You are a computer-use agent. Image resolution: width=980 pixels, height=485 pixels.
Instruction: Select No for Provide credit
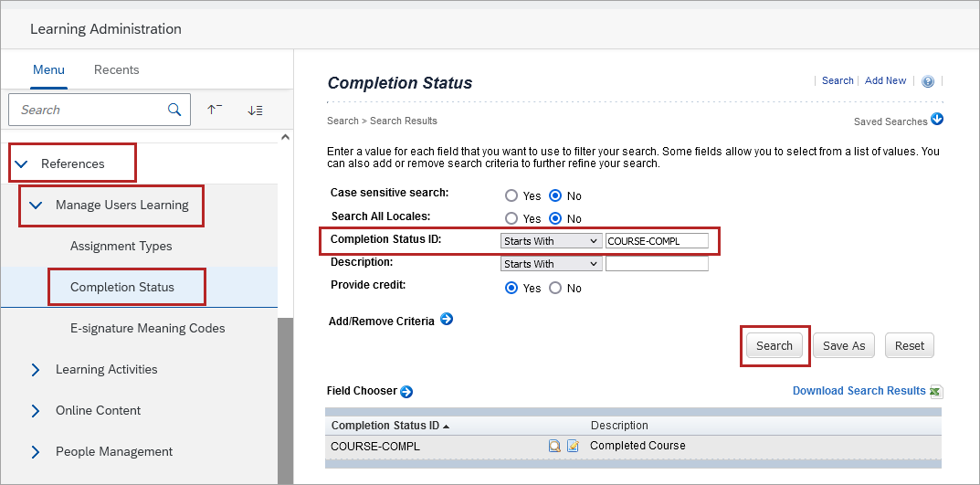click(555, 288)
